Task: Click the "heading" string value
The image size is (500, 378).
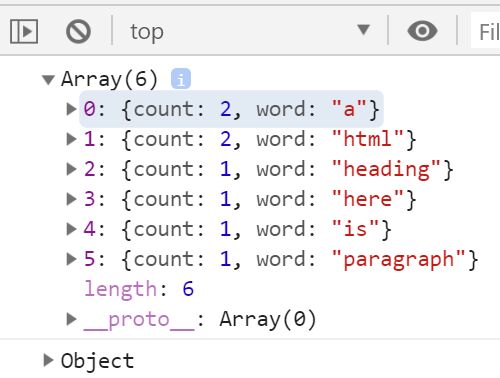Action: (386, 169)
